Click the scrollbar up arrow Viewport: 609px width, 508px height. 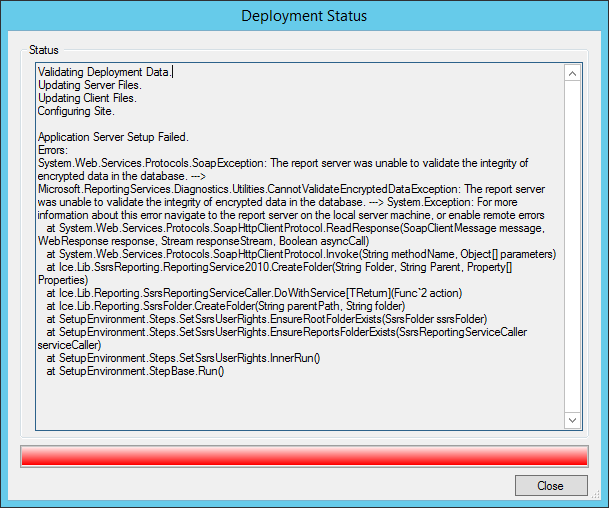572,73
